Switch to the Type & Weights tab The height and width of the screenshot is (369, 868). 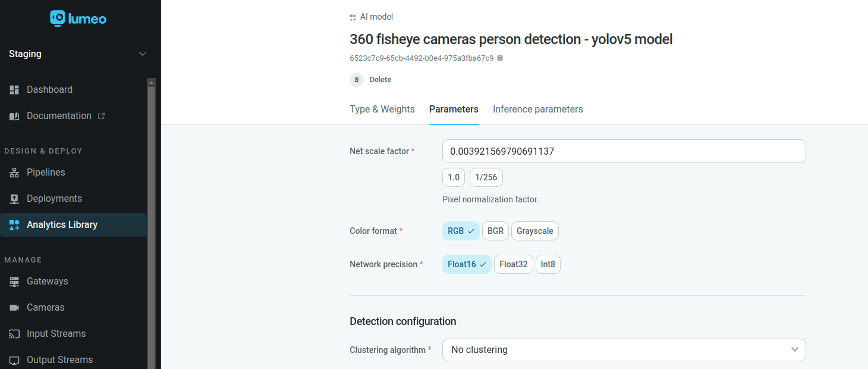pyautogui.click(x=382, y=110)
